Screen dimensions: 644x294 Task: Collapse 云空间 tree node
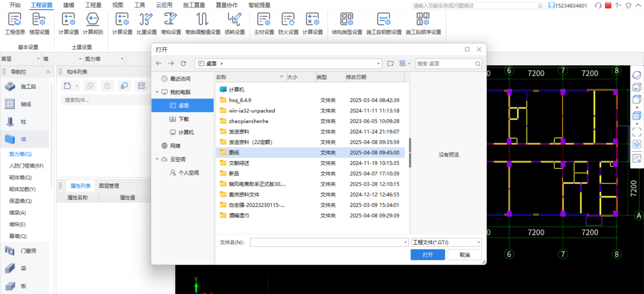[x=157, y=159]
